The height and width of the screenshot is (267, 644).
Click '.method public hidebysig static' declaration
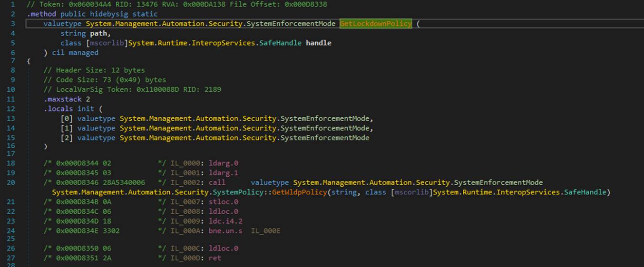(92, 14)
